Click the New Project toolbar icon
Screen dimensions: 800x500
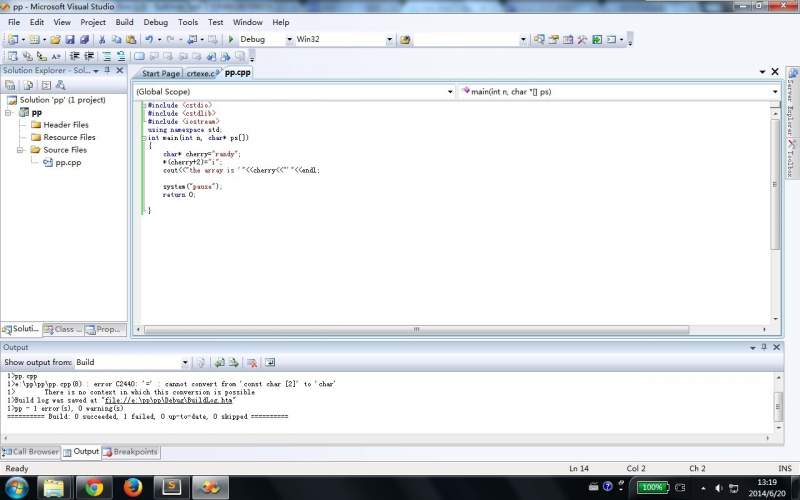click(x=13, y=39)
